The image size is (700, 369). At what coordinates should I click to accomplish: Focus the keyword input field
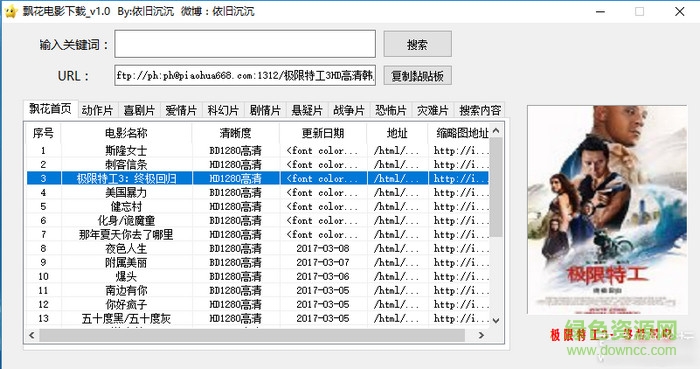[245, 44]
